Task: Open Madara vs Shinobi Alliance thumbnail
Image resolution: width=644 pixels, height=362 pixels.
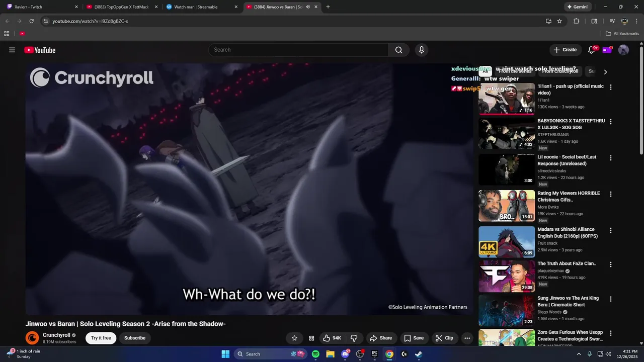Action: (x=507, y=242)
